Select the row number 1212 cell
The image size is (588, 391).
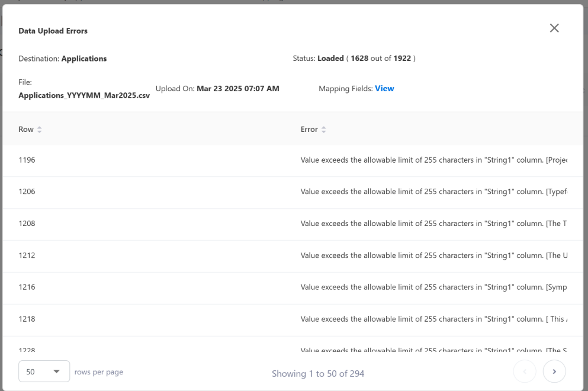pos(27,256)
